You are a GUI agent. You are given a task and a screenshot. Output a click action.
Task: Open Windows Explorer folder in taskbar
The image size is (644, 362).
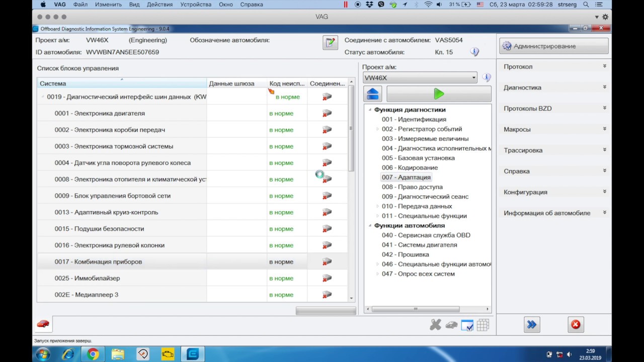[118, 354]
